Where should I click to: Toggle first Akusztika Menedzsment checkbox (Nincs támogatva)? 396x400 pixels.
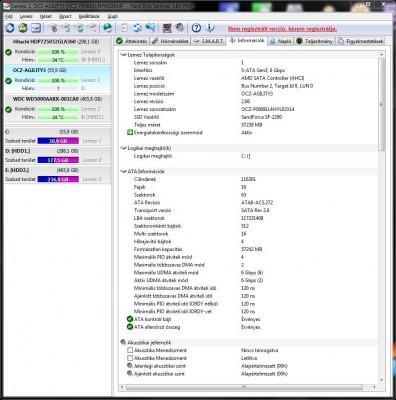coord(130,350)
